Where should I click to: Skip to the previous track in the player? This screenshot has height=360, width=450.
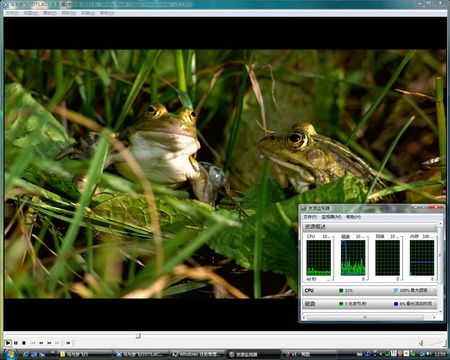(x=33, y=343)
